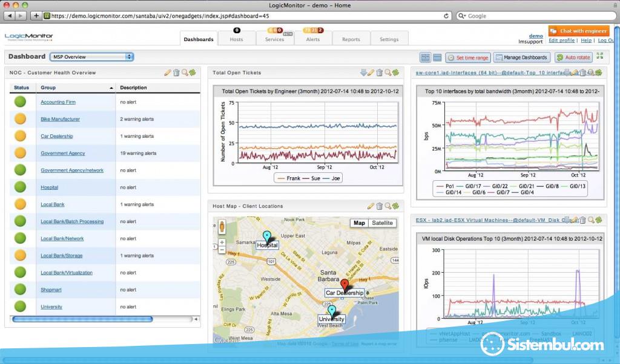Refresh the NOC Customer Health Overview widget
Image resolution: width=620 pixels, height=364 pixels.
click(193, 73)
